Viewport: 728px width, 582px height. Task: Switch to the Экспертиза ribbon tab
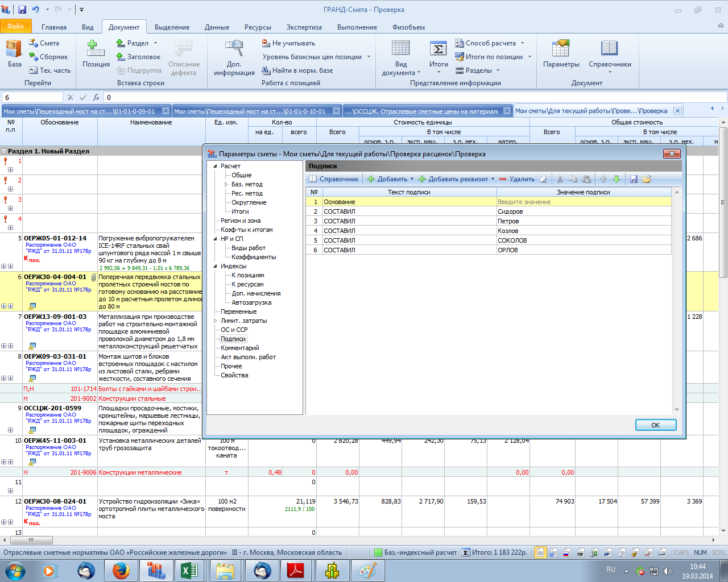coord(304,27)
